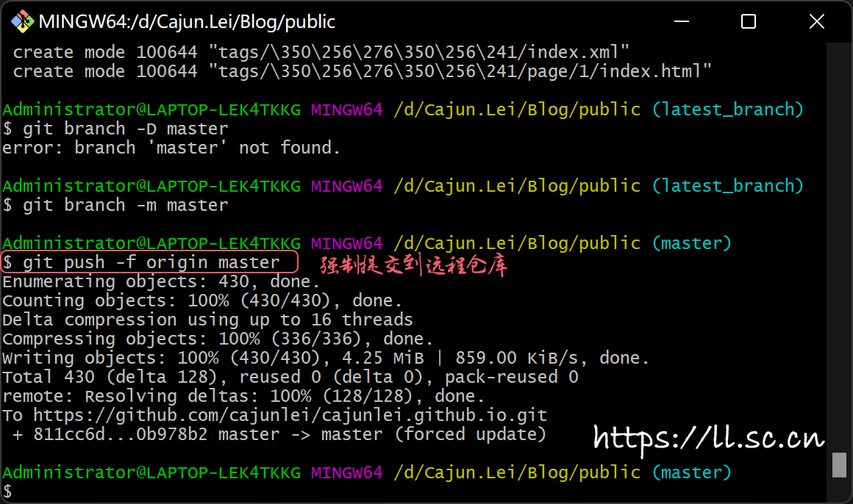Click the error: branch 'master' not found line

[171, 148]
